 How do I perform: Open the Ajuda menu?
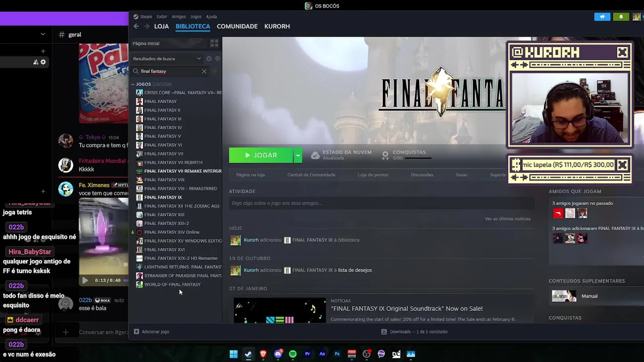[211, 17]
